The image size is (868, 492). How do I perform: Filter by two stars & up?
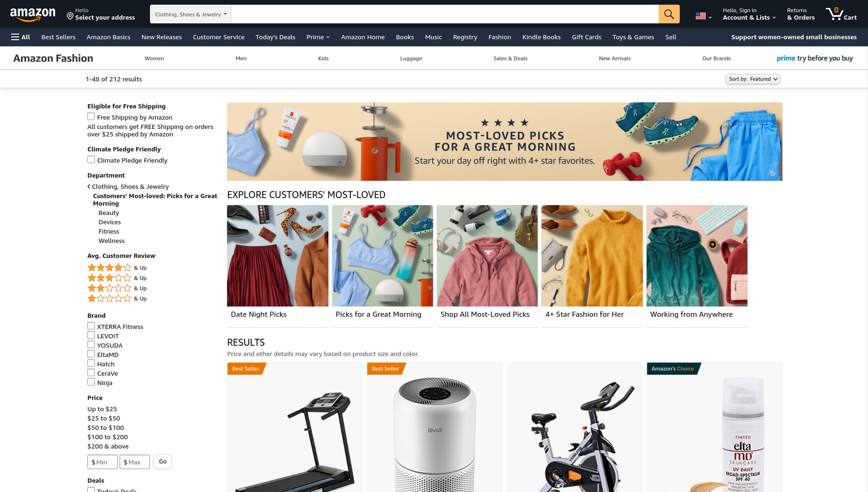(117, 288)
